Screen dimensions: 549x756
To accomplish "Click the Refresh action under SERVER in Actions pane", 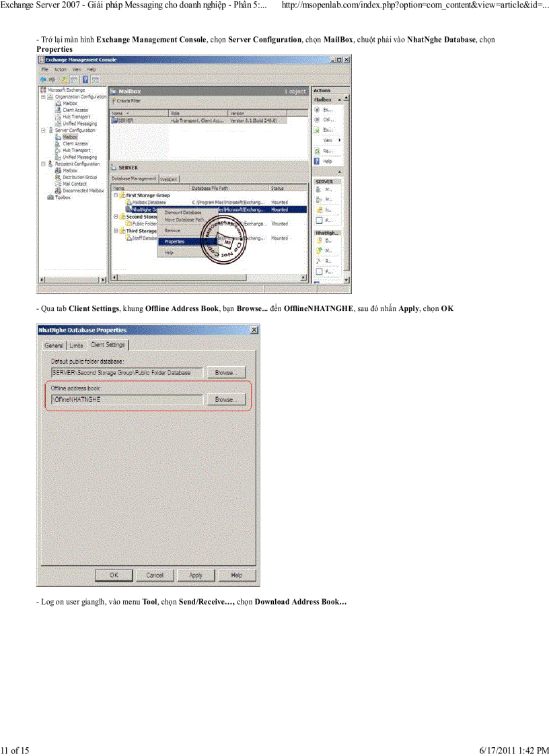I will pos(328,209).
